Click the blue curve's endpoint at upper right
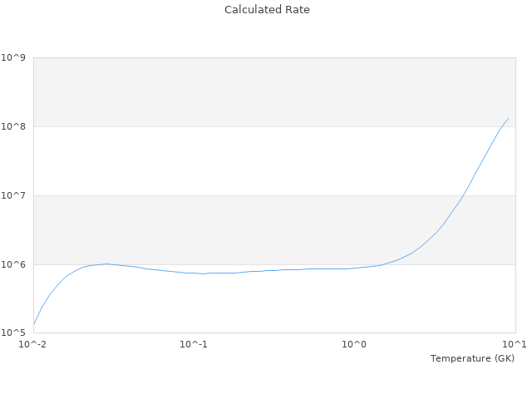532x399 pixels. [508, 118]
